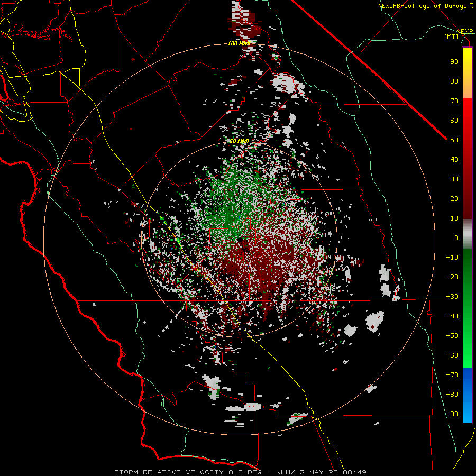Click the STORM RELATIVE VELOCITY caption text

[x=169, y=472]
